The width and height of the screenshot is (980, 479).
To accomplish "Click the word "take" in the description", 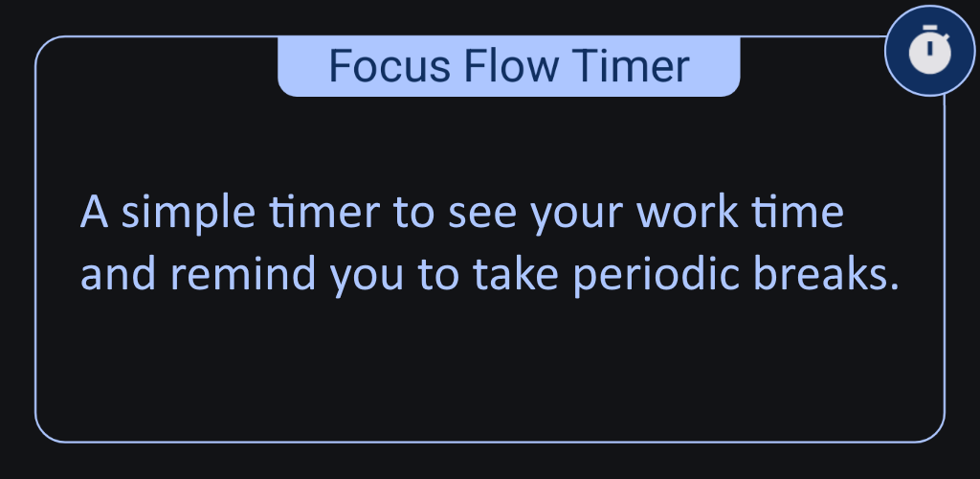I will [515, 275].
